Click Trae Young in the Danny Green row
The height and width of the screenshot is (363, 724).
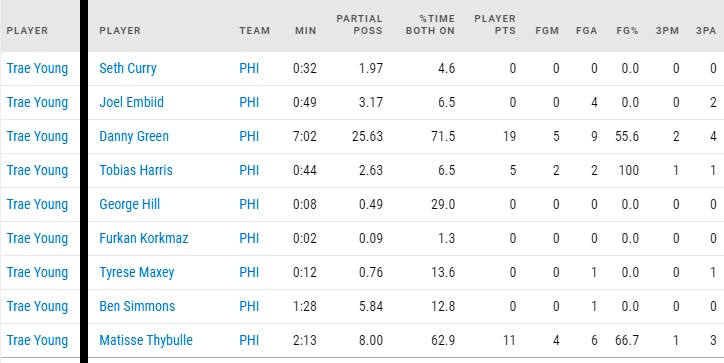(37, 136)
